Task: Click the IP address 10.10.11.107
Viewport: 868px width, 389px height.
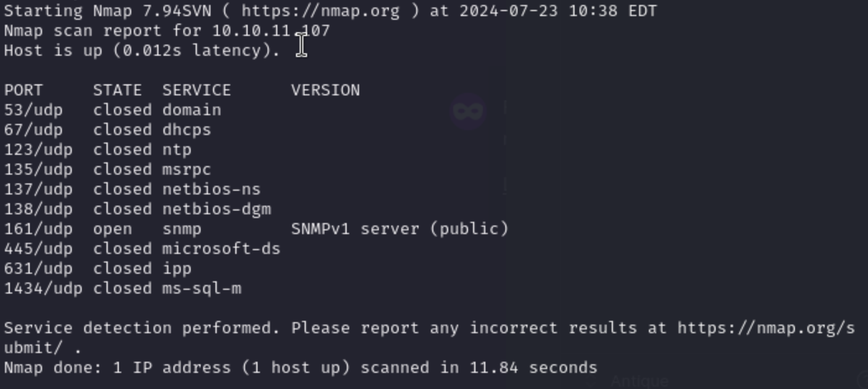Action: coord(271,31)
